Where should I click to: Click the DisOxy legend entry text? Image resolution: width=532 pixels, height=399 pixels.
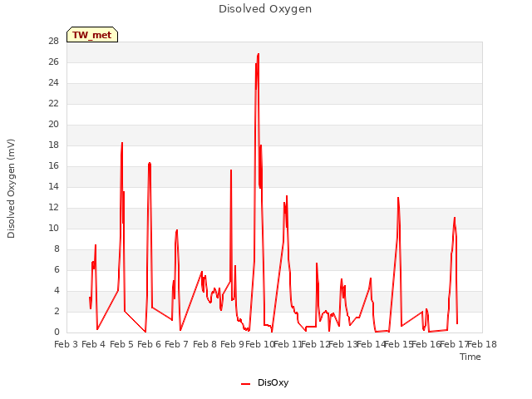point(273,382)
